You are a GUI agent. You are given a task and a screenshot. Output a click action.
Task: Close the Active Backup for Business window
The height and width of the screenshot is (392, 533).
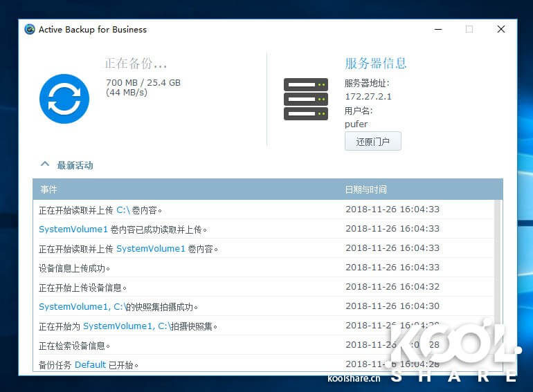[x=500, y=30]
